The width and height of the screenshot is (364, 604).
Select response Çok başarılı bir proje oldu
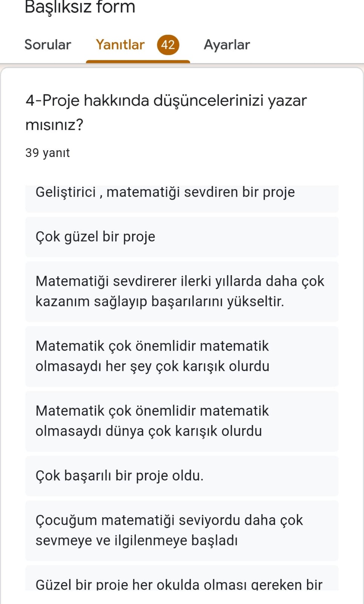pos(119,476)
